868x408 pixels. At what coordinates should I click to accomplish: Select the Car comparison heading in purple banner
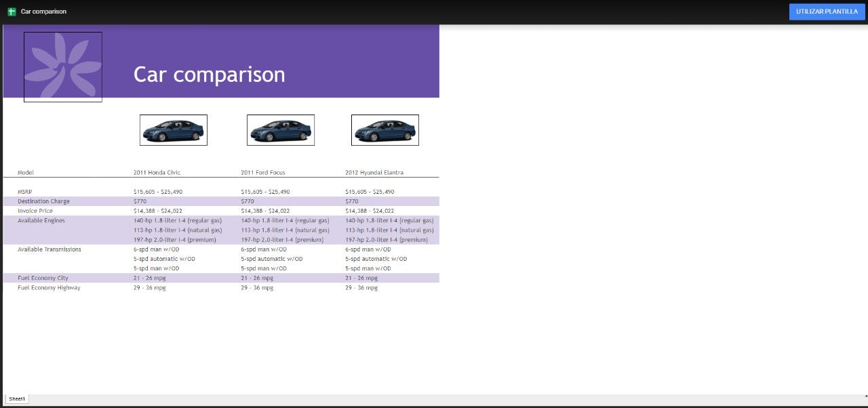point(209,74)
